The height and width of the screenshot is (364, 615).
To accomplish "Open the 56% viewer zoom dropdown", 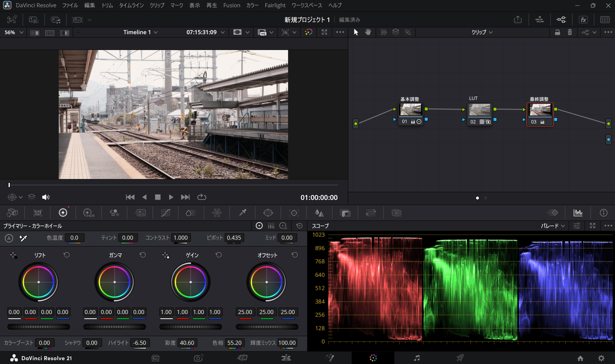I will 14,32.
